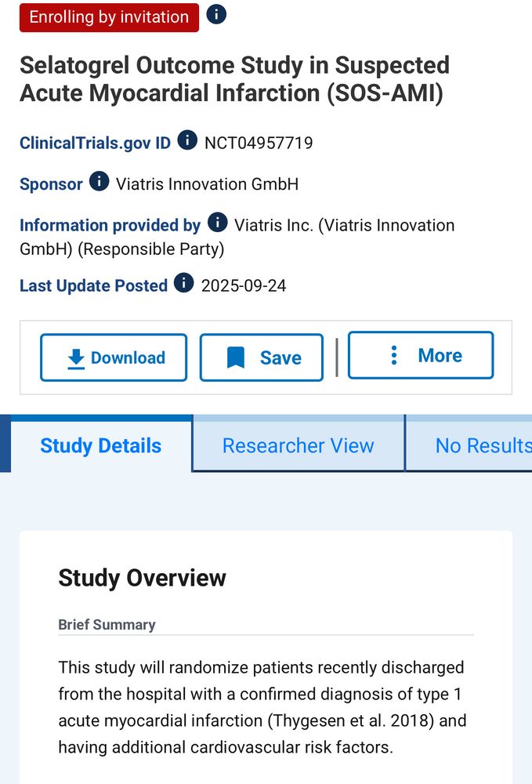Click info icon beside Enrolling by invitation badge
Image resolution: width=532 pixels, height=784 pixels.
216,14
